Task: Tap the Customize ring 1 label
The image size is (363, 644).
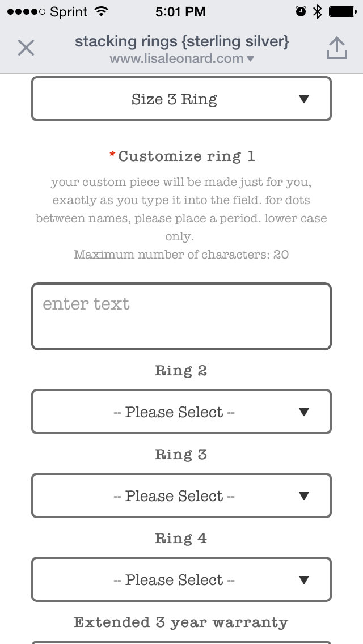Action: pos(181,156)
